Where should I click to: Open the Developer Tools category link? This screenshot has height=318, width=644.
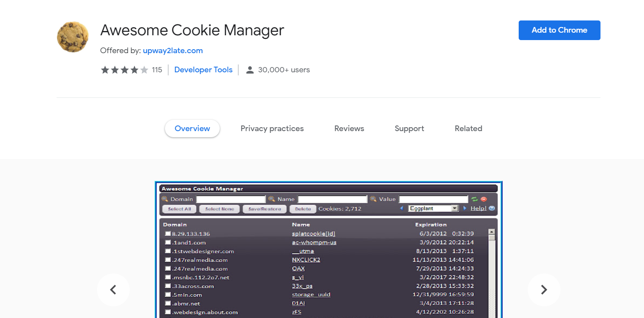(x=203, y=70)
